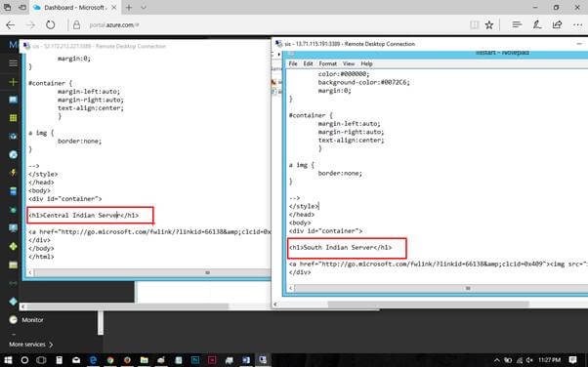
Task: Open the Action Center notifications icon
Action: (572, 360)
